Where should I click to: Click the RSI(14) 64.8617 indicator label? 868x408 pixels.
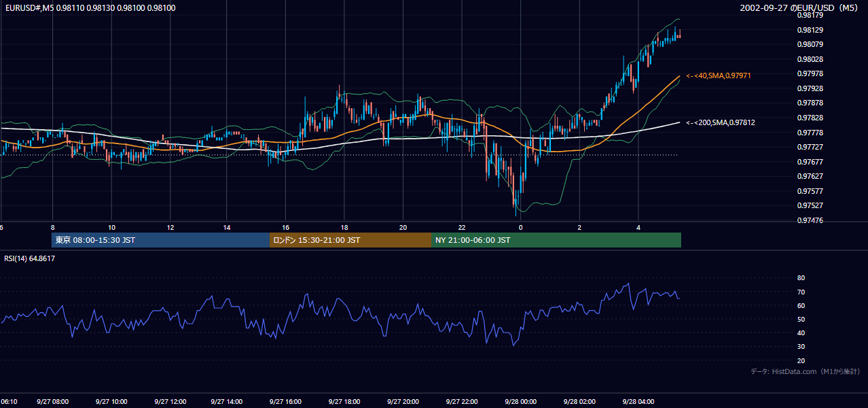pos(30,258)
